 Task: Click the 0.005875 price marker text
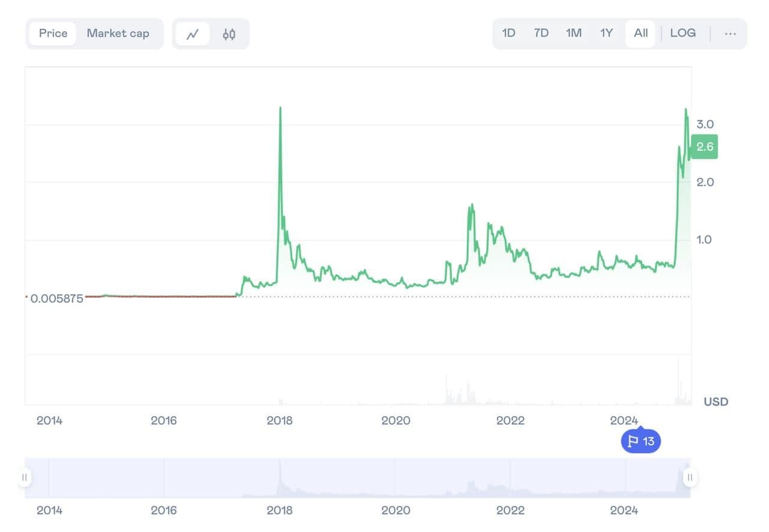[56, 298]
